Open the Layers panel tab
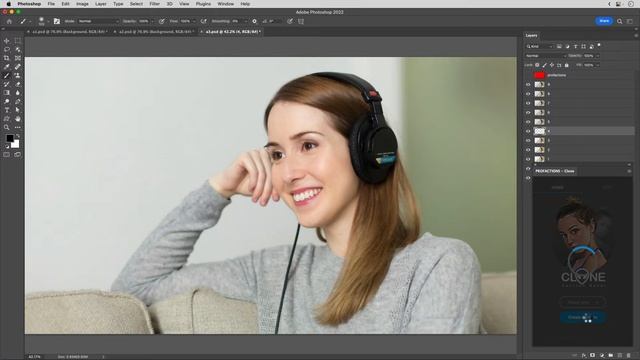 (x=531, y=36)
